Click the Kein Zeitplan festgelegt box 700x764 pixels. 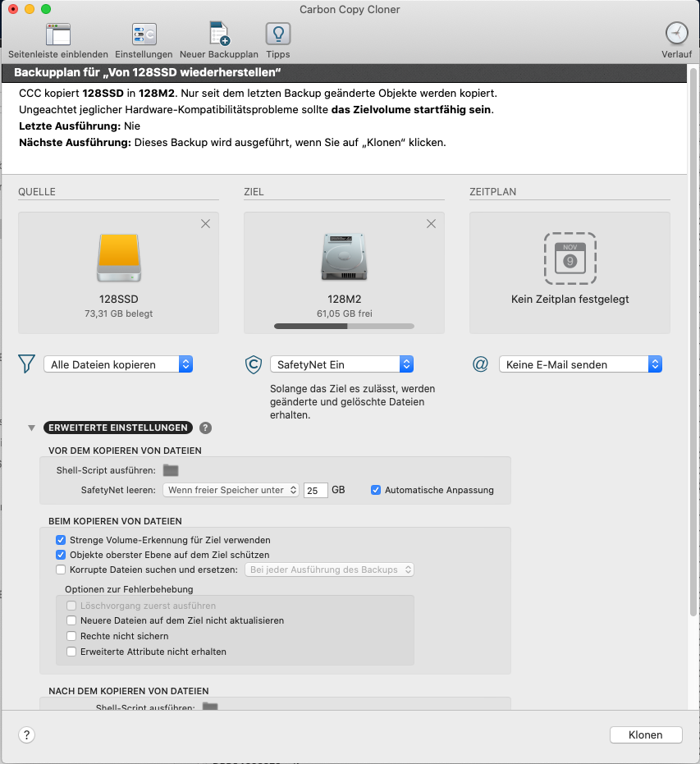pos(570,272)
